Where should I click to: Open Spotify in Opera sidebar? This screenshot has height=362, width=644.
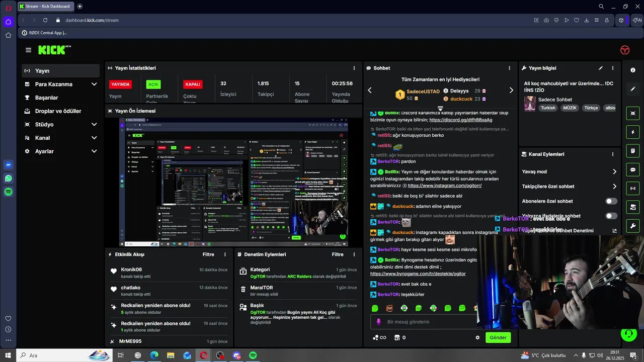pyautogui.click(x=8, y=192)
